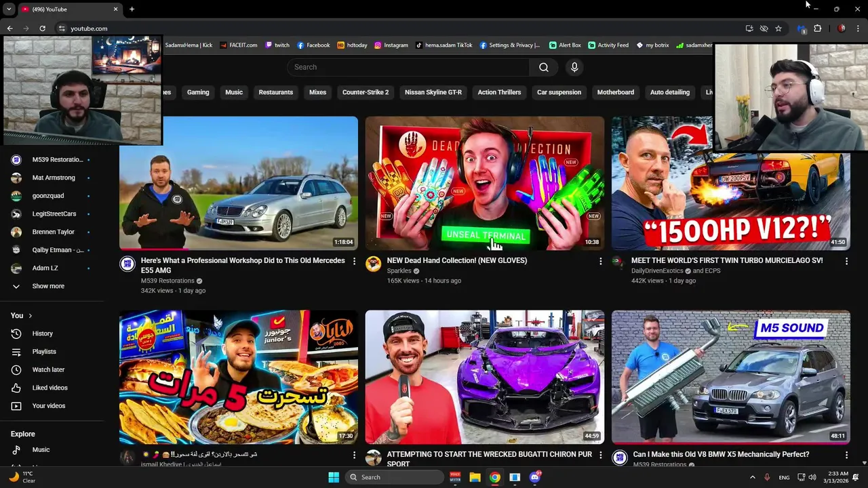This screenshot has width=868, height=488.
Task: Expand the You section chevron
Action: (30, 316)
